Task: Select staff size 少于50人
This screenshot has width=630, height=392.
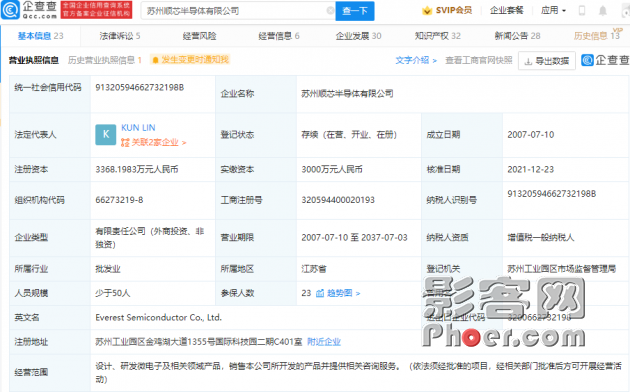Action: click(112, 293)
